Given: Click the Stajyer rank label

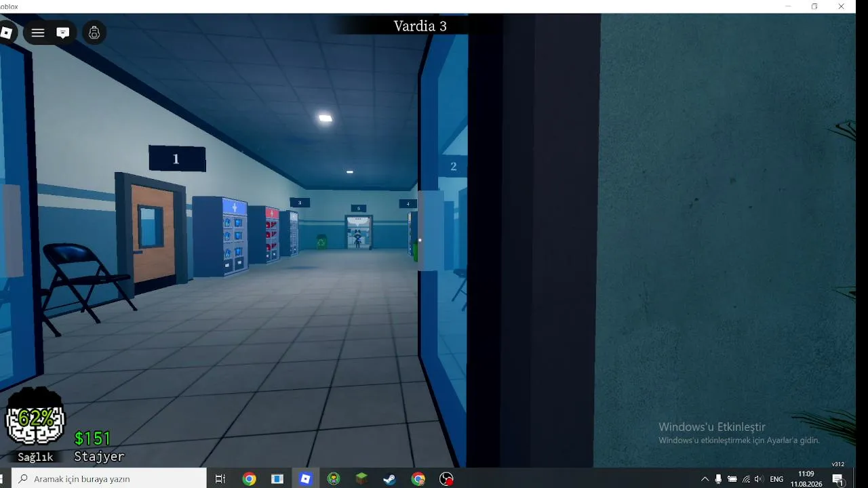Looking at the screenshot, I should [x=100, y=457].
